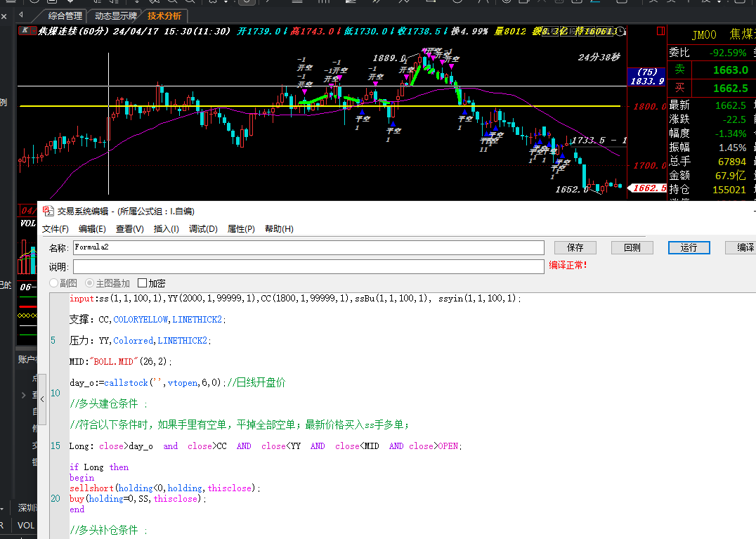Expand the account tree chevron in sidebar
756x539 pixels.
(x=24, y=396)
